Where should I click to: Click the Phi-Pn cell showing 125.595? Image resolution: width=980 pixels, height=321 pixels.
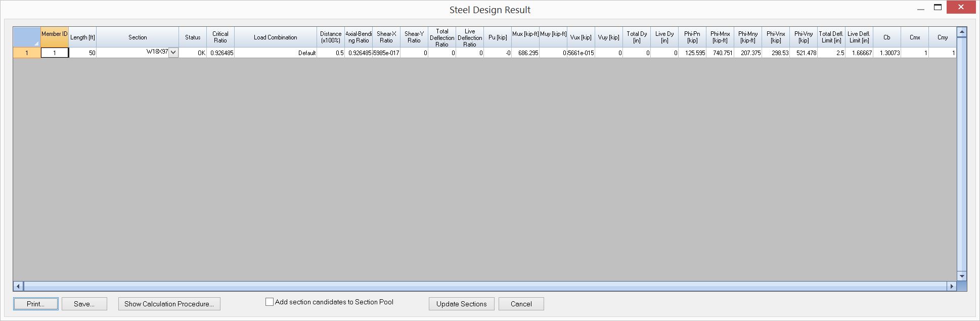(x=692, y=53)
